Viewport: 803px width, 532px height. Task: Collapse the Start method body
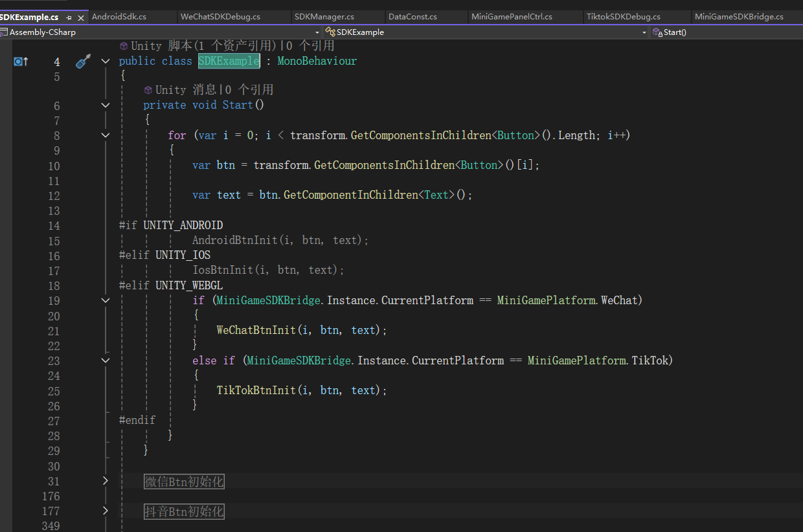pos(106,105)
